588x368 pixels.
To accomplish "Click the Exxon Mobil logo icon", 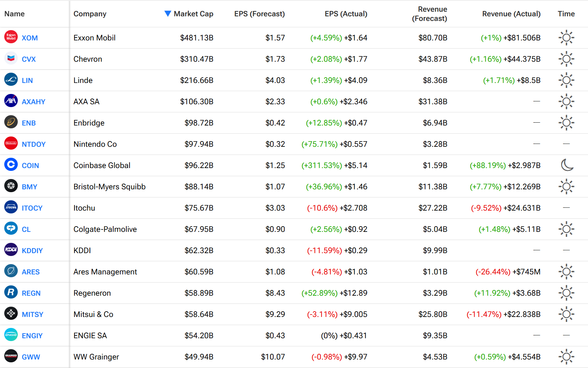I will click(11, 37).
